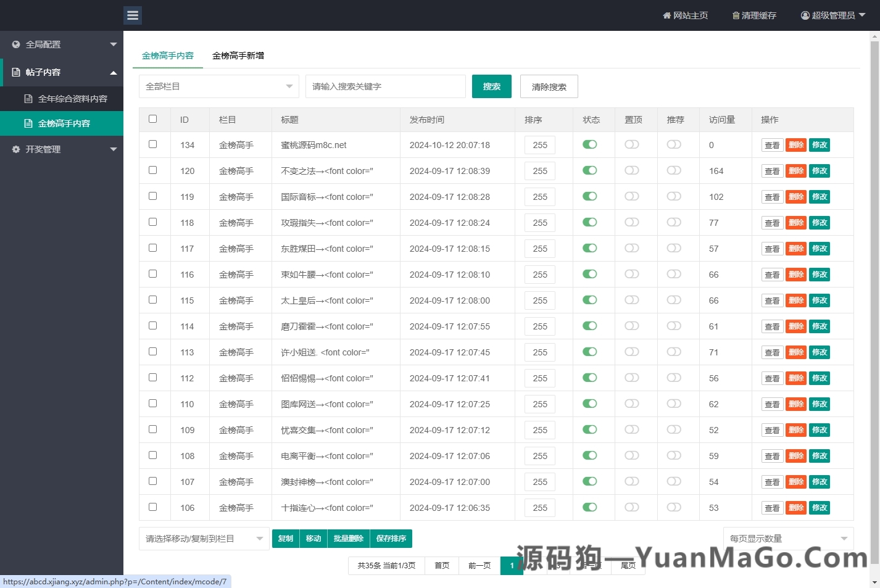Click the home icon beside 网站主页

coord(666,15)
